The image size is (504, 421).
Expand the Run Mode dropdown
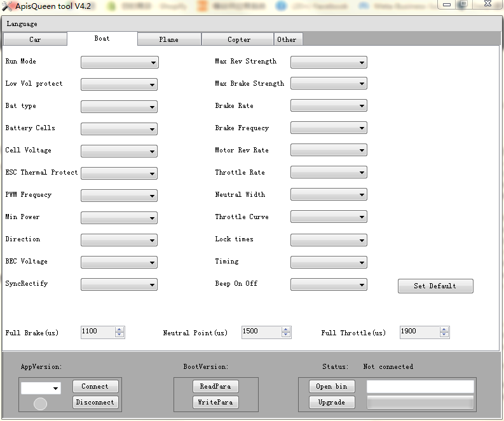point(119,62)
